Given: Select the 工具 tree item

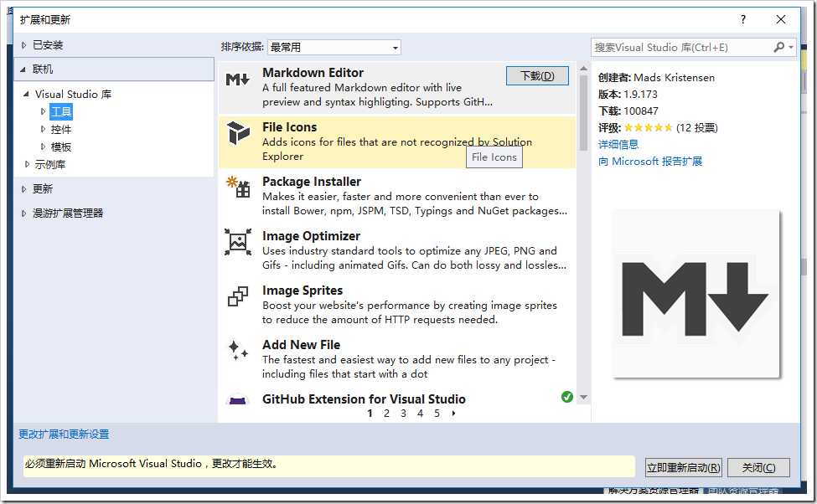Looking at the screenshot, I should coord(61,111).
